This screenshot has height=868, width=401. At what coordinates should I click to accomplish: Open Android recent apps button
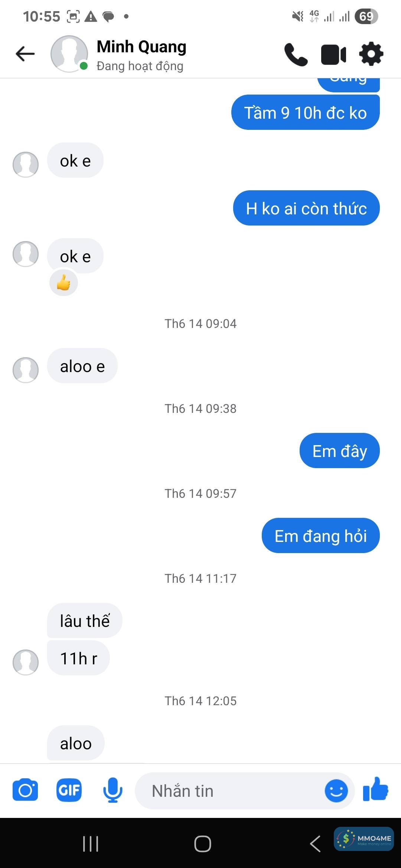pos(91,844)
